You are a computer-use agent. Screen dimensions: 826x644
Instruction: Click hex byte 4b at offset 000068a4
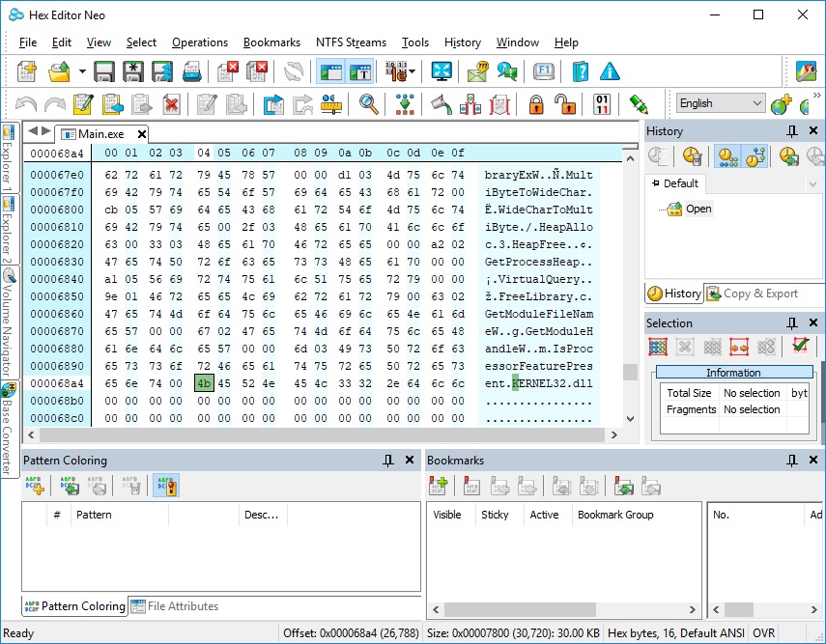[204, 383]
